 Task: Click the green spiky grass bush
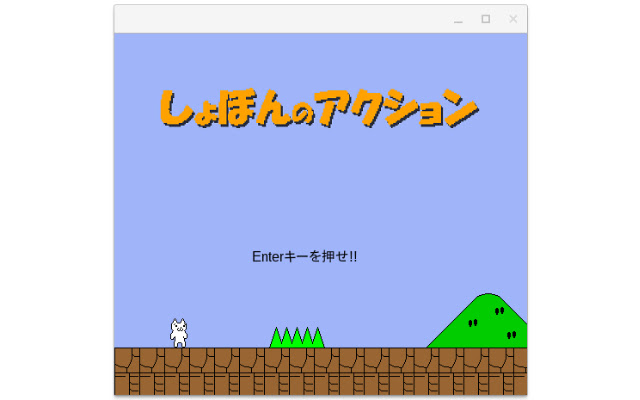pyautogui.click(x=297, y=337)
